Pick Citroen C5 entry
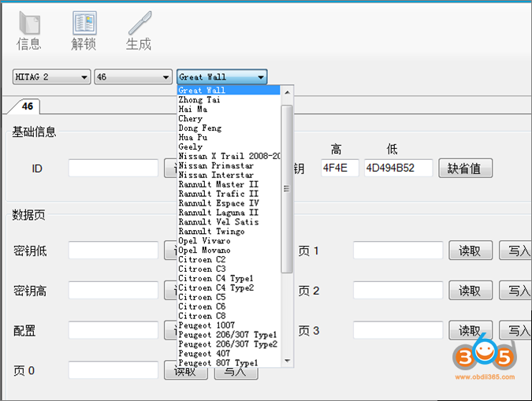 [229, 297]
